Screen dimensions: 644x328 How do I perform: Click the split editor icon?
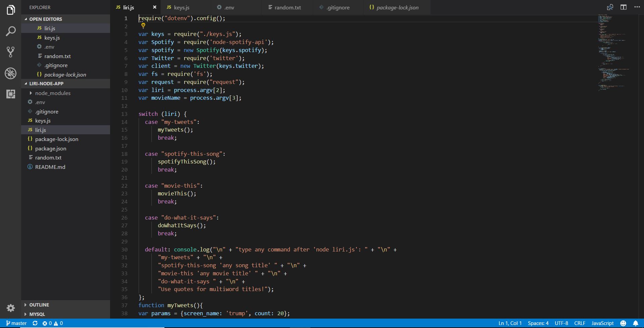pyautogui.click(x=623, y=7)
